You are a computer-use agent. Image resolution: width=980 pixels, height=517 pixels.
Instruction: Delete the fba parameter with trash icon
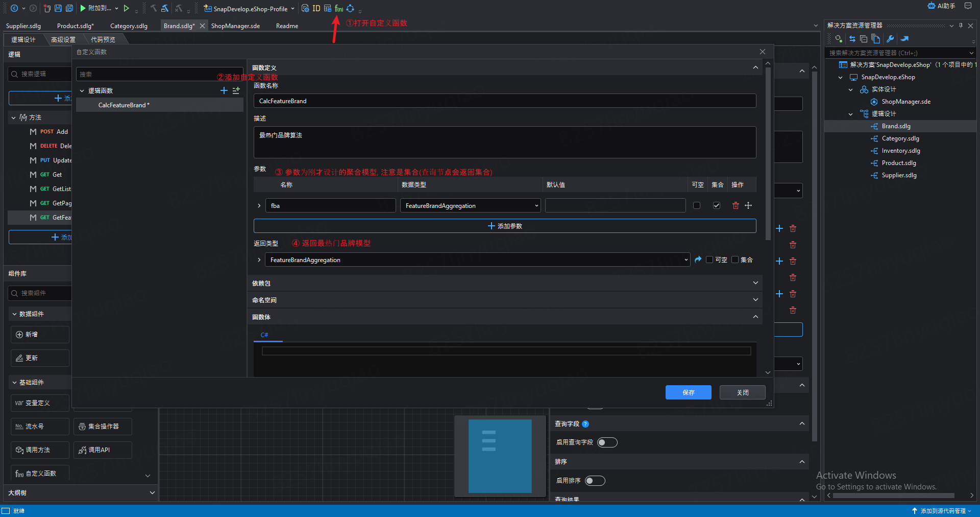[x=736, y=205]
